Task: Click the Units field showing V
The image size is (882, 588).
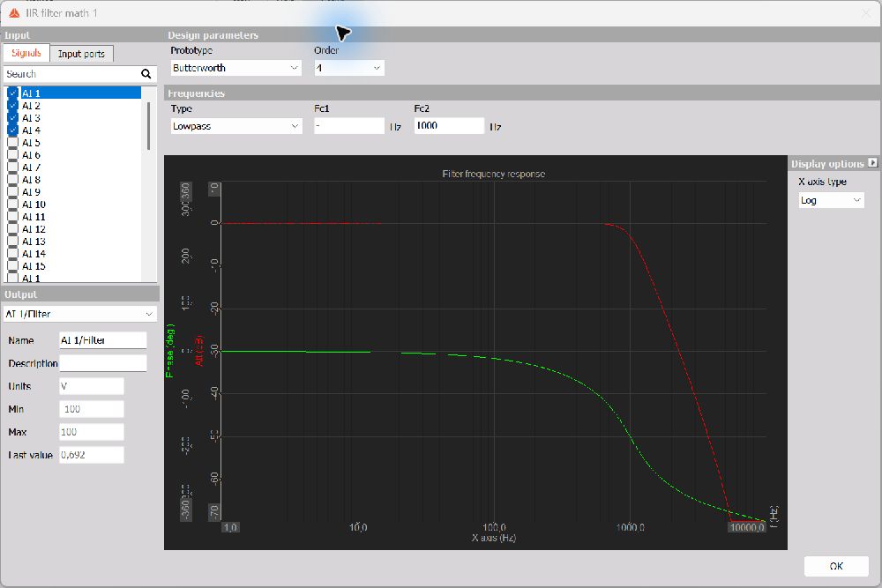Action: point(92,386)
